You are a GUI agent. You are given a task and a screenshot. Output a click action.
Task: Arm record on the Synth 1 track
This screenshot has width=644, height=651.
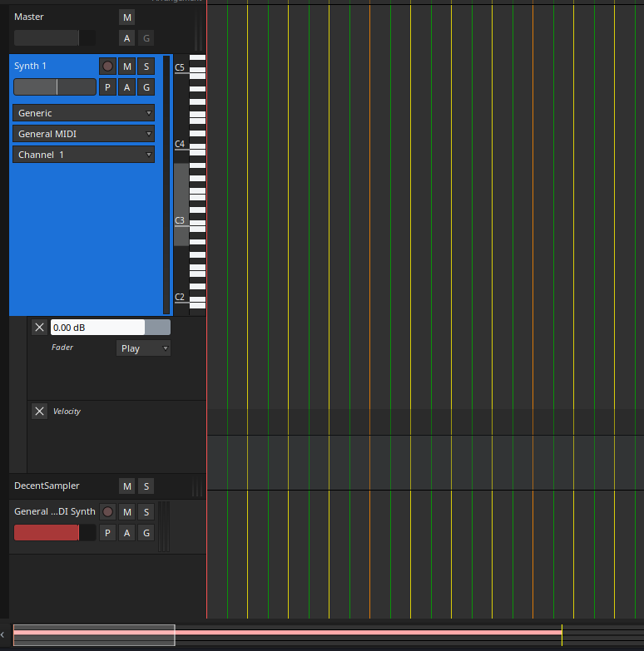107,67
